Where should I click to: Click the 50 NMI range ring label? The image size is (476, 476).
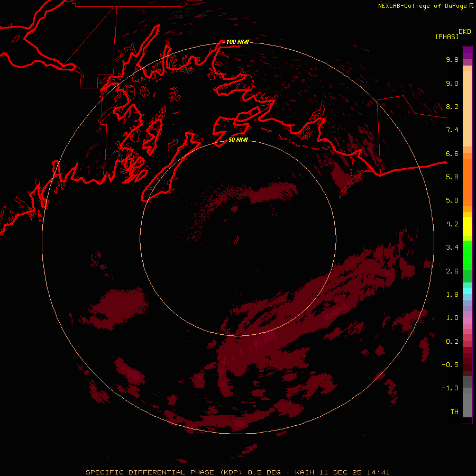pyautogui.click(x=238, y=140)
